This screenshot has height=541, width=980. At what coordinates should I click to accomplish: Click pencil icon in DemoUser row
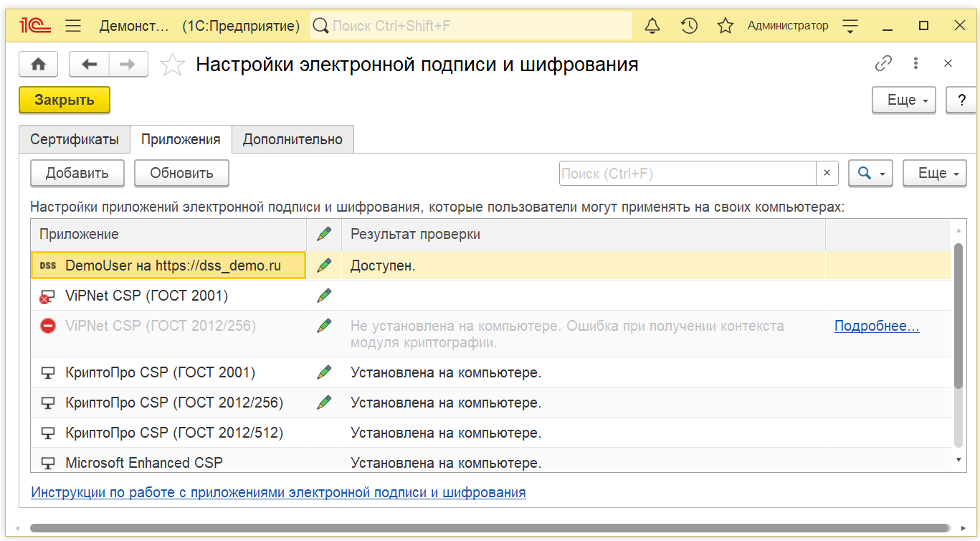point(324,265)
